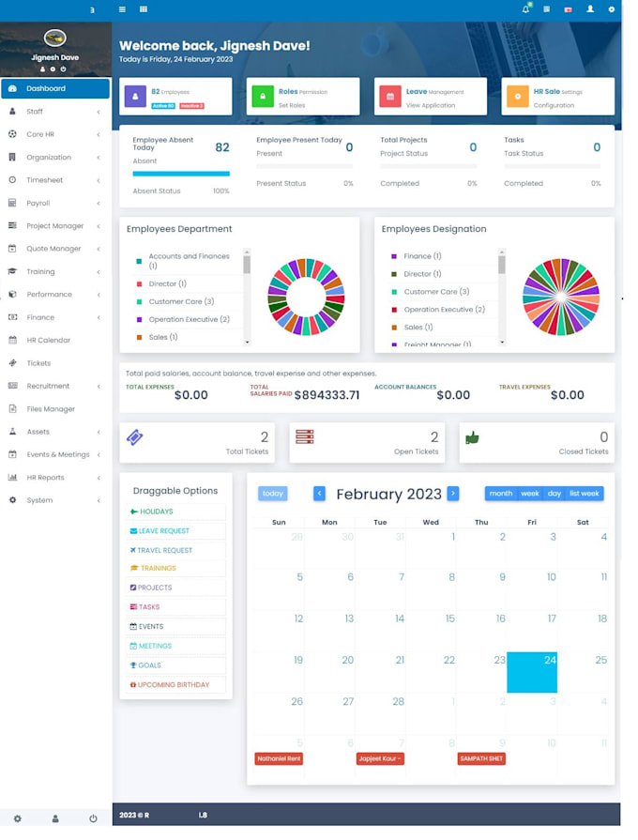Click the calendar today button

click(273, 494)
